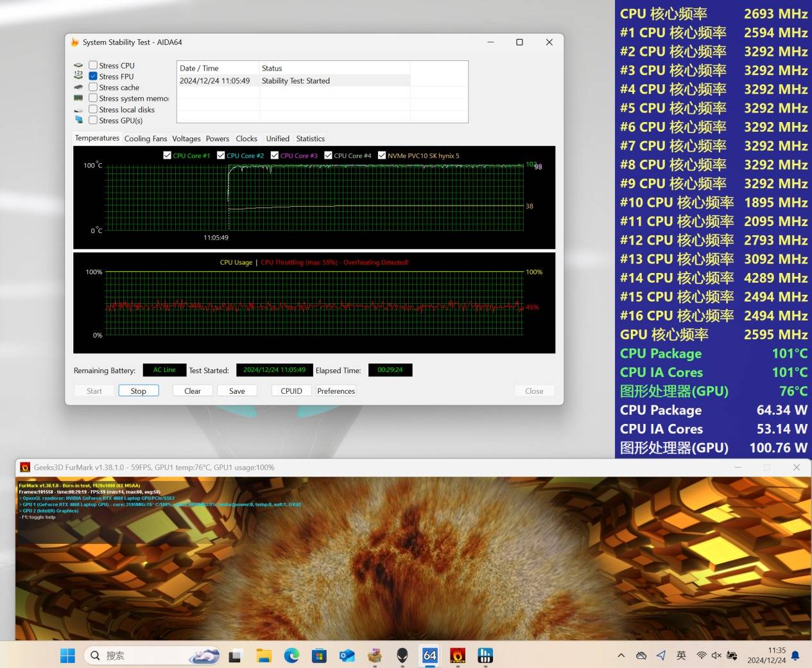Open Microsoft Store taskbar icon
This screenshot has width=812, height=668.
point(319,655)
